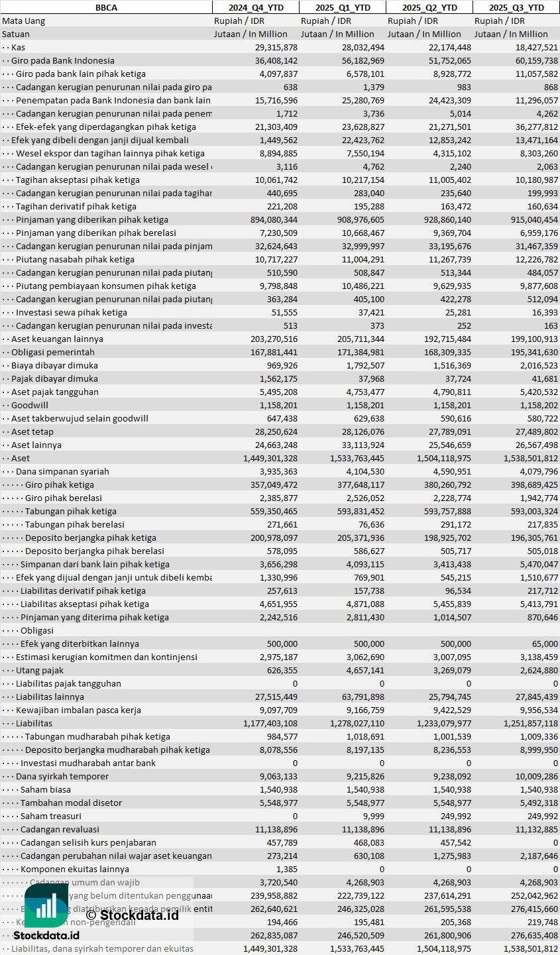Click the Mata Uang row label
This screenshot has width=560, height=955.
[x=24, y=21]
